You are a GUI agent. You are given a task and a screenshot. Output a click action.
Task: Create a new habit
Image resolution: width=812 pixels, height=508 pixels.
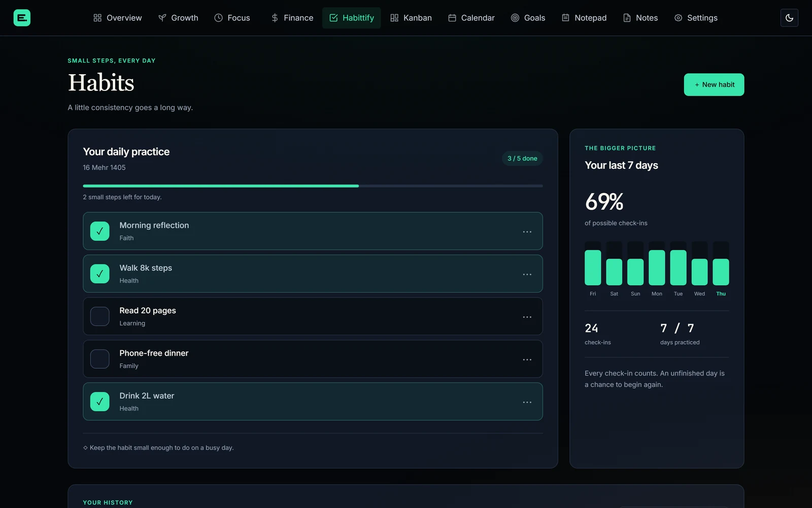pyautogui.click(x=714, y=85)
